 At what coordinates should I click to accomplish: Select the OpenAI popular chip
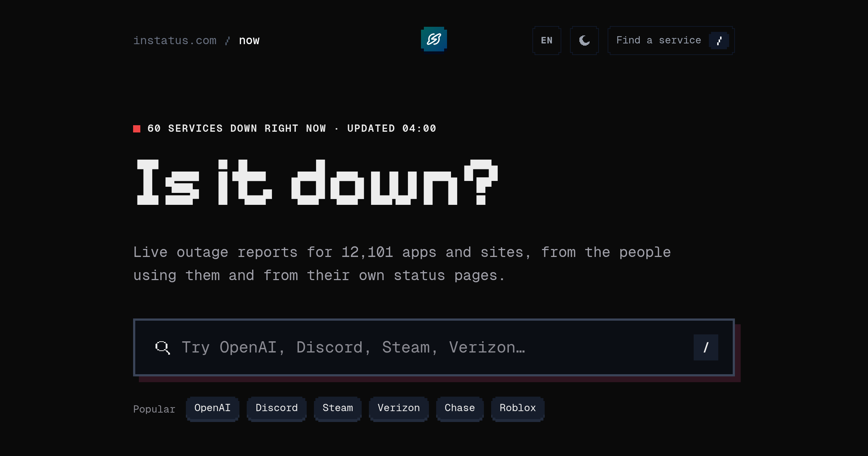pyautogui.click(x=212, y=409)
